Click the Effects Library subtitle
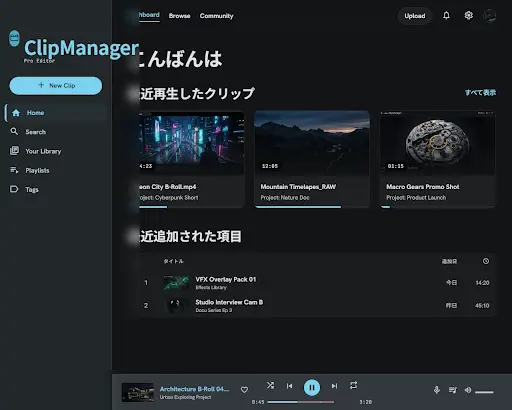The image size is (512, 410). click(x=211, y=287)
